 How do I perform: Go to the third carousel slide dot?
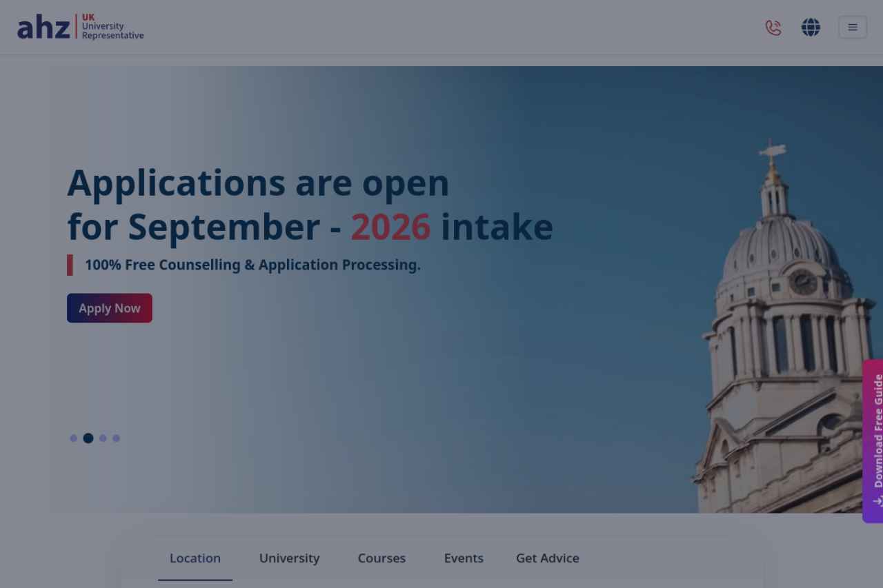pos(103,438)
